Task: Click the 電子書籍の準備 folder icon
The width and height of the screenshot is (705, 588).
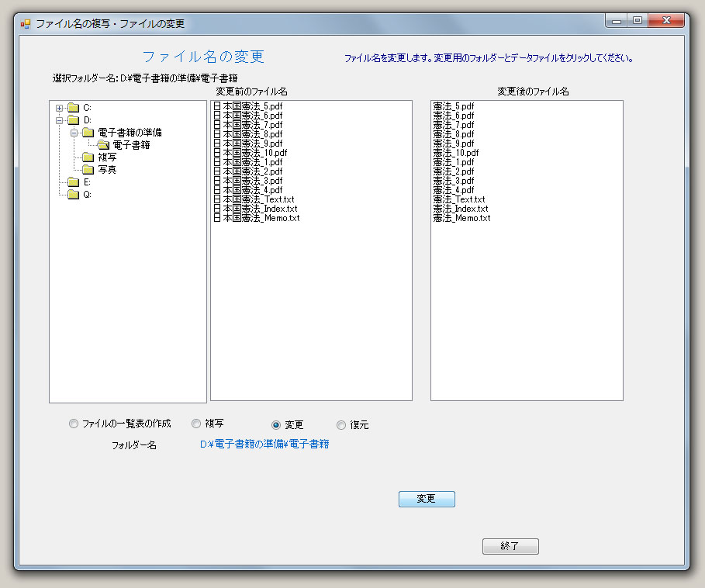Action: pyautogui.click(x=88, y=133)
